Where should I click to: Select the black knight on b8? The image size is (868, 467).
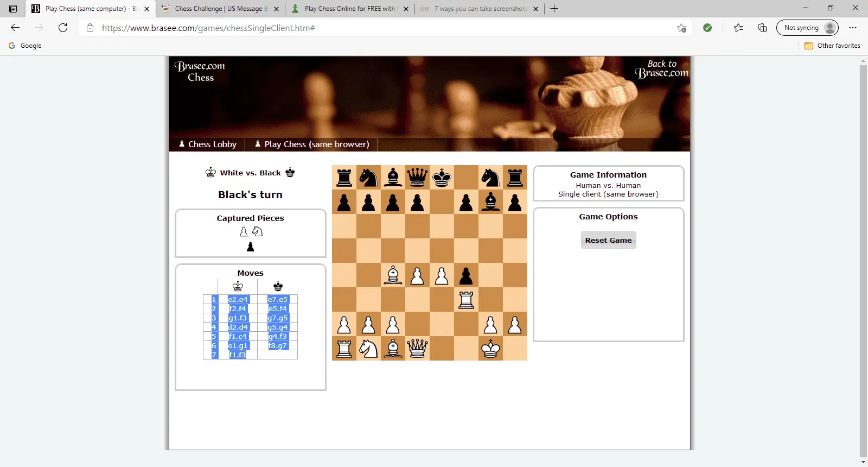tap(368, 178)
